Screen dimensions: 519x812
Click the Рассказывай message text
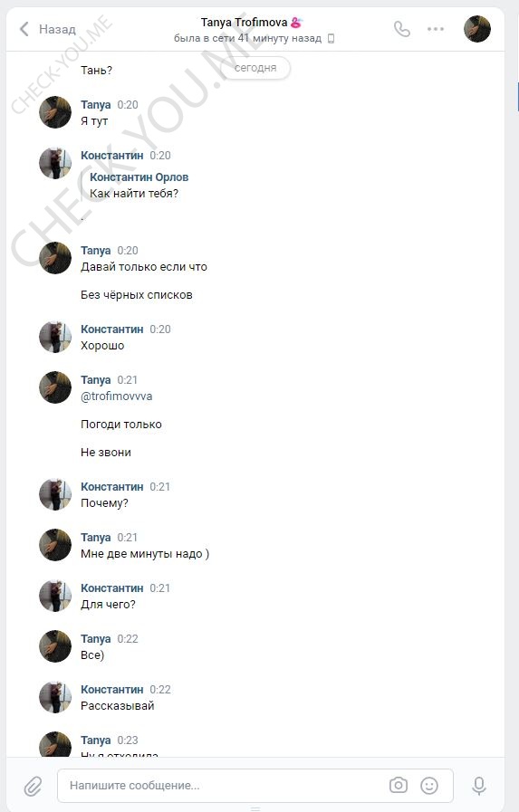(118, 706)
